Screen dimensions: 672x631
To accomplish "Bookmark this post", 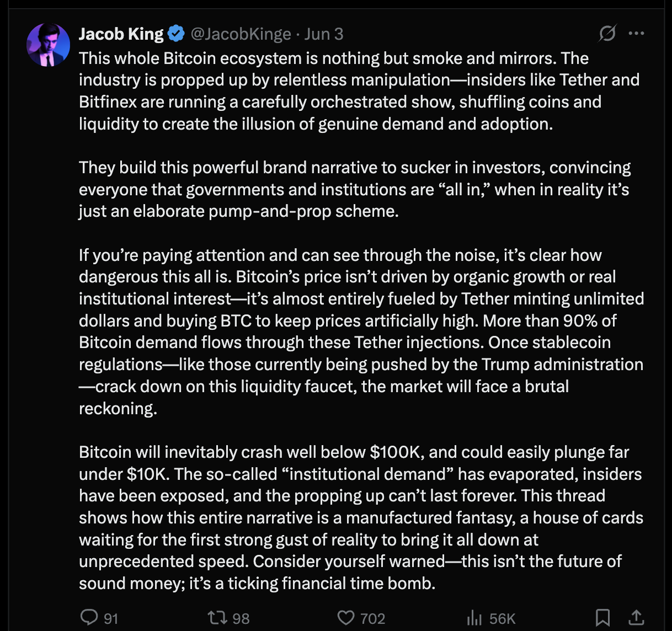I will tap(602, 617).
